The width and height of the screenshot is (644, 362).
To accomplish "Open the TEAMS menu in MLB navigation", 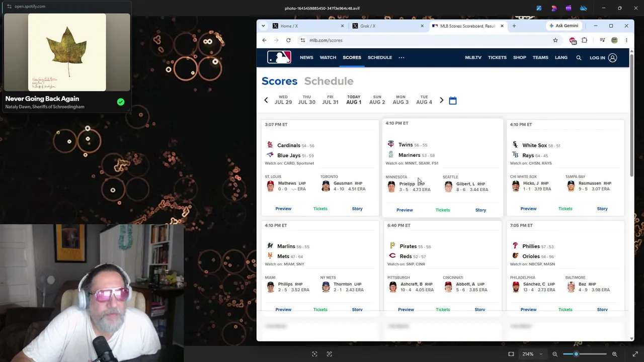I will pyautogui.click(x=540, y=58).
